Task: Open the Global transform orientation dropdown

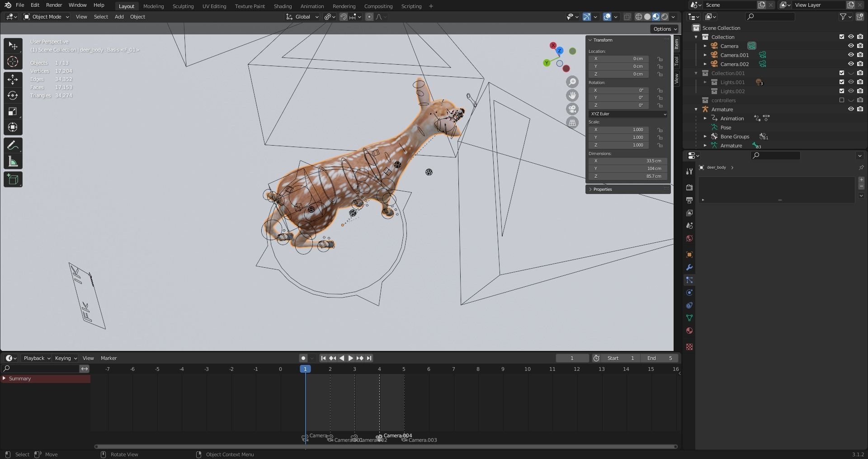Action: point(302,17)
